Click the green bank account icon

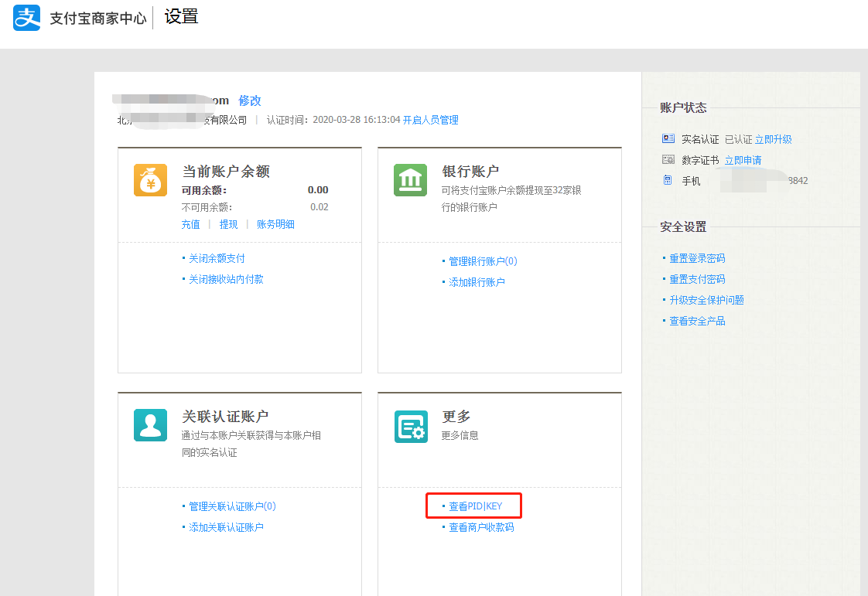(410, 180)
